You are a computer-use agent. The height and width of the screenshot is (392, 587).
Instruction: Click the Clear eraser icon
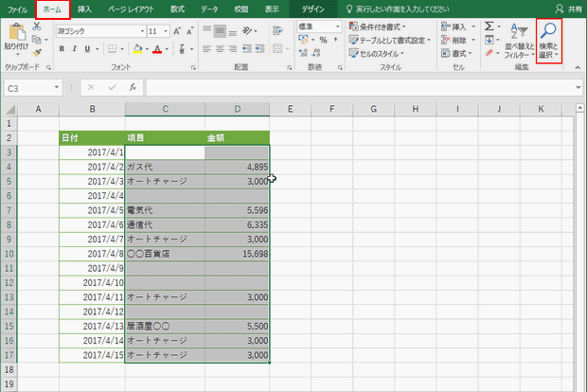point(489,53)
